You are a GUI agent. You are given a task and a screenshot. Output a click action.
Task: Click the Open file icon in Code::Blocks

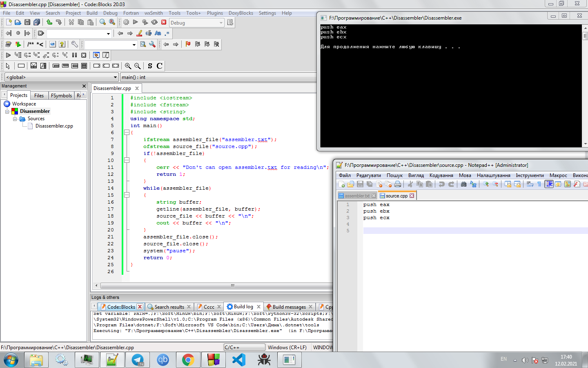(x=18, y=22)
